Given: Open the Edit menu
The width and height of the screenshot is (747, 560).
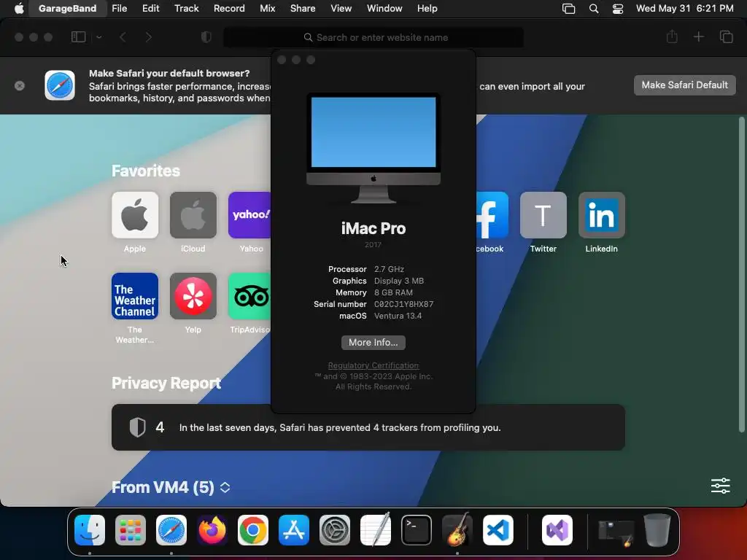Looking at the screenshot, I should [x=150, y=8].
